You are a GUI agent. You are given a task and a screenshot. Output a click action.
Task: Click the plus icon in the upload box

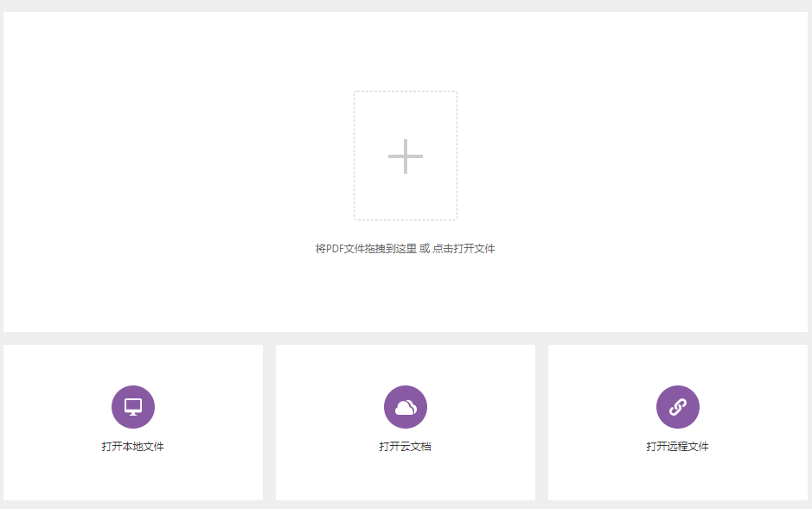tap(405, 156)
